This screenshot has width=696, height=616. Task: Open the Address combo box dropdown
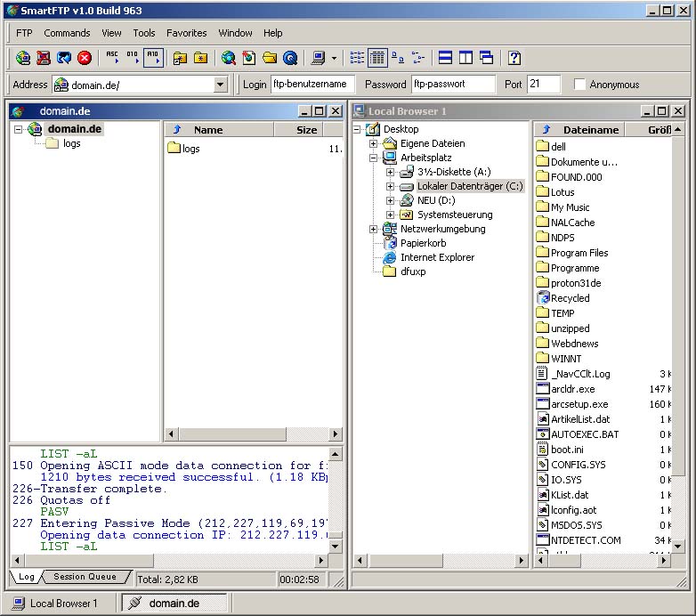tap(220, 85)
